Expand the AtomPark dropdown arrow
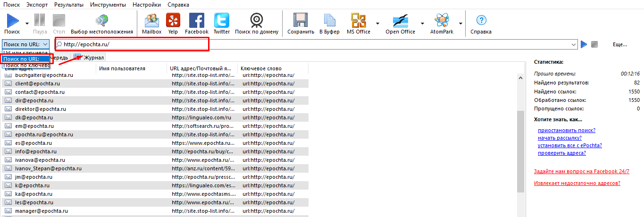The image size is (644, 217). (460, 23)
